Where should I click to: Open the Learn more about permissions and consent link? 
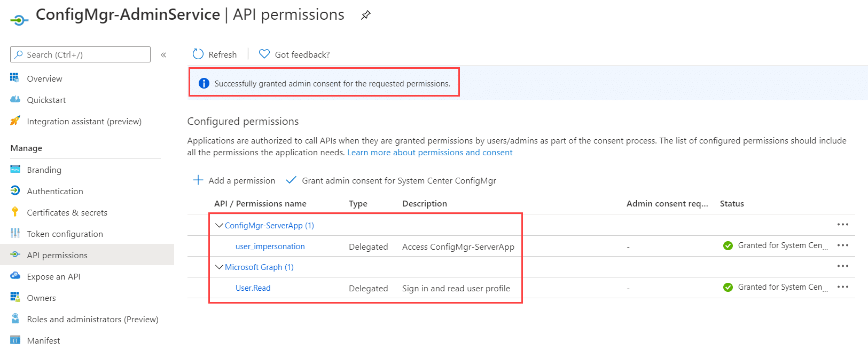point(429,152)
